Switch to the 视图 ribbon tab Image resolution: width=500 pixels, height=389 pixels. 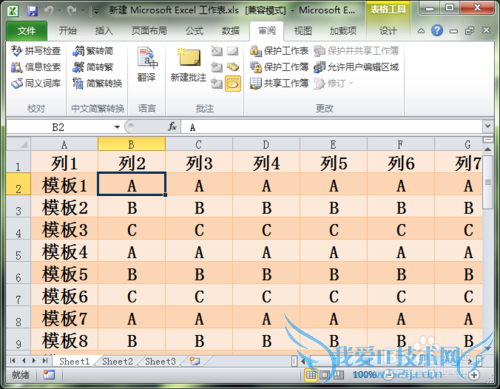(303, 31)
